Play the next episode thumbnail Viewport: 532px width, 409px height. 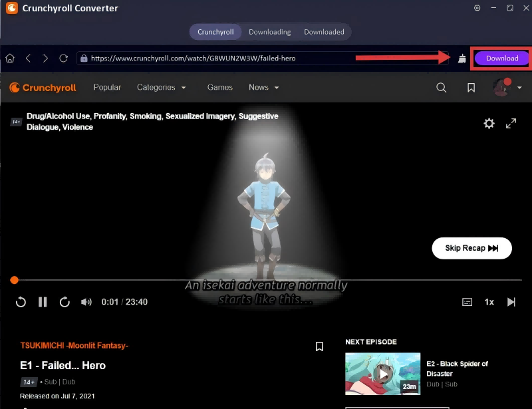click(383, 374)
